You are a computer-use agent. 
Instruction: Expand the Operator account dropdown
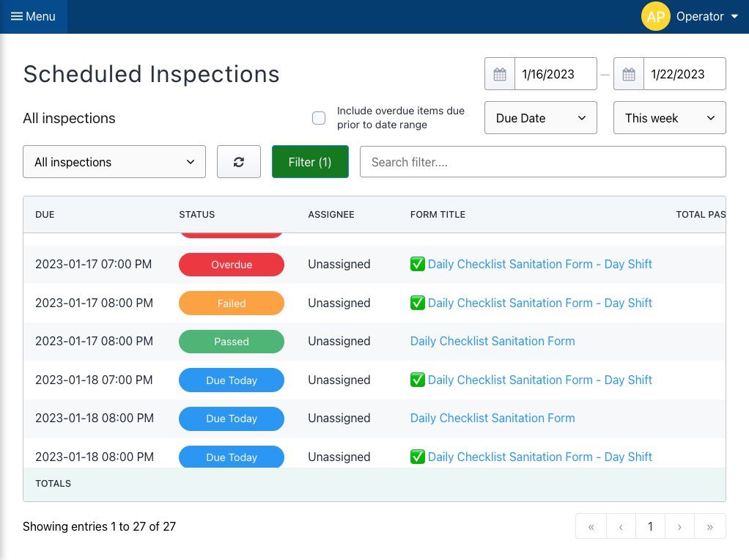[707, 16]
